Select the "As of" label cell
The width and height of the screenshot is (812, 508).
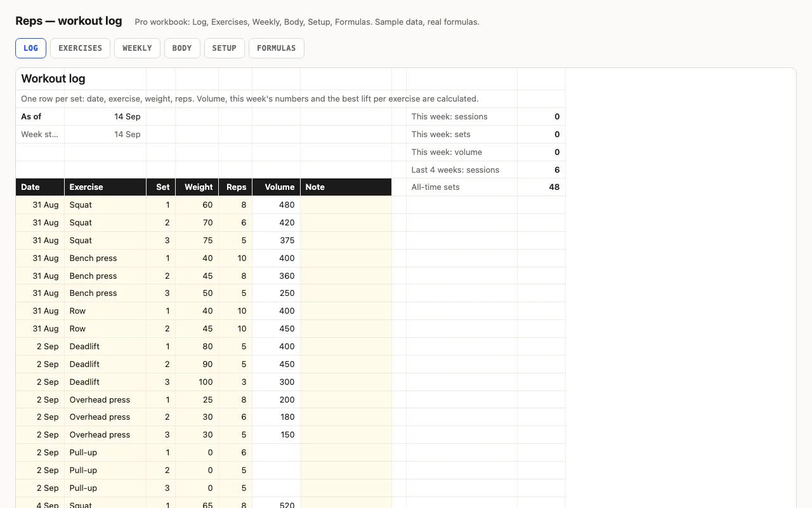pyautogui.click(x=40, y=117)
